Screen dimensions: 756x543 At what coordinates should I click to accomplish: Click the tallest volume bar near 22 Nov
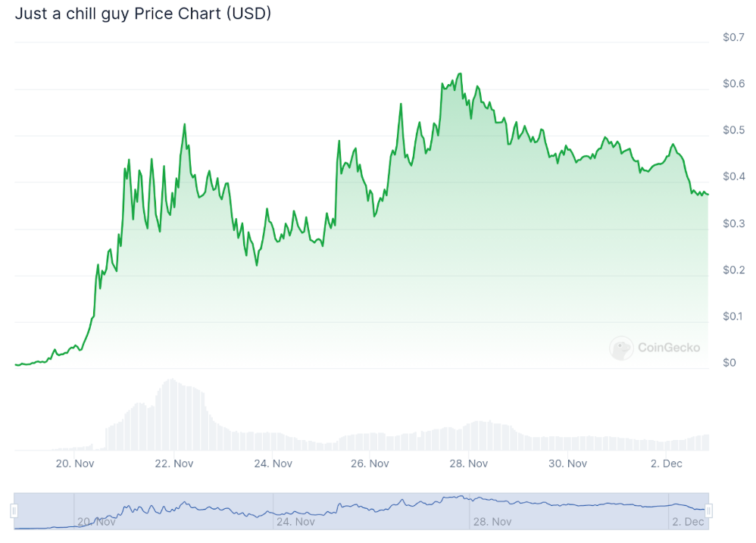click(x=171, y=414)
